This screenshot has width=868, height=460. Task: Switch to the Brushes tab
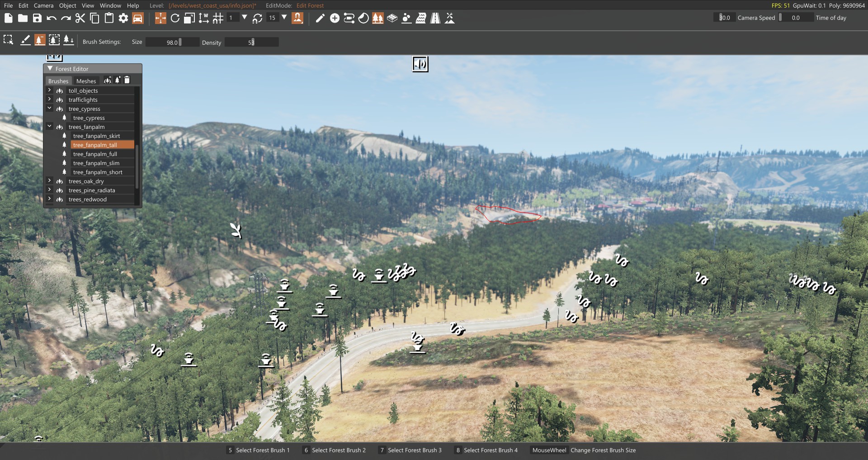click(x=58, y=81)
